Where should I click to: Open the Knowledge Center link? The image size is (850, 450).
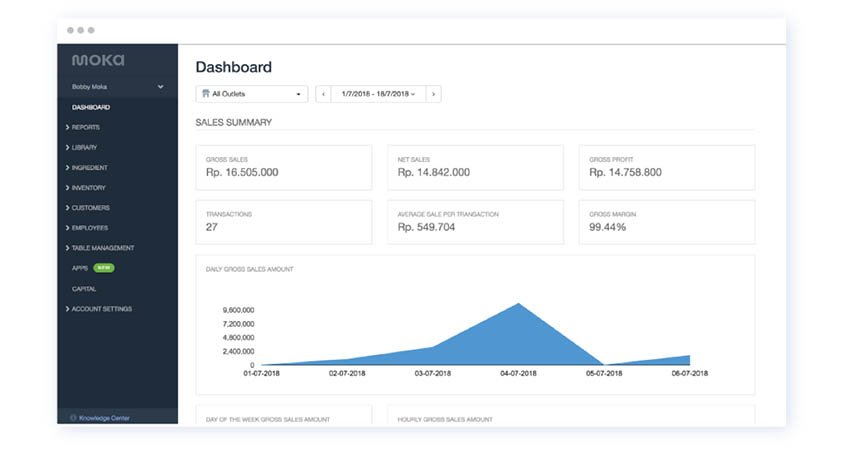click(104, 417)
